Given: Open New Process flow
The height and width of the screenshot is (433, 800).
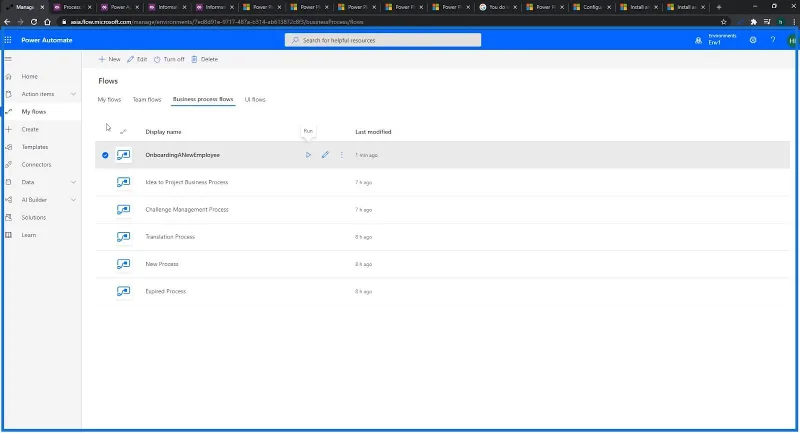Looking at the screenshot, I should [162, 264].
